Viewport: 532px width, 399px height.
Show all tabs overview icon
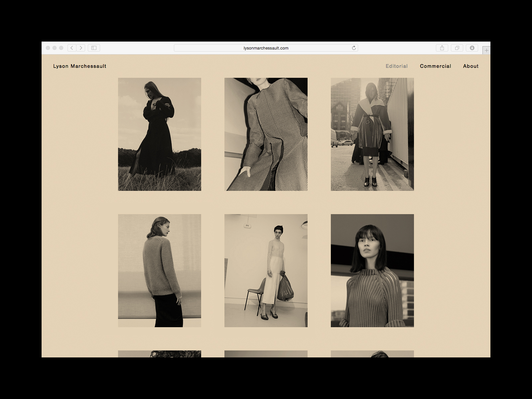[457, 48]
